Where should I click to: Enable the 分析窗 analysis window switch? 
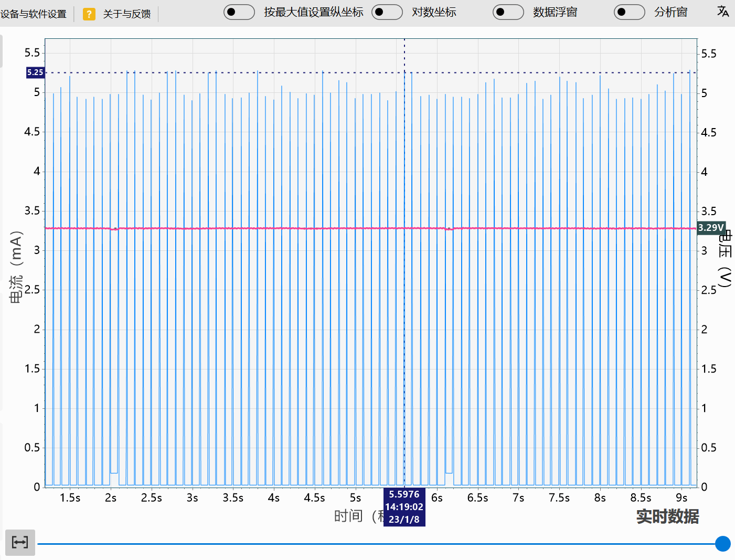coord(629,12)
